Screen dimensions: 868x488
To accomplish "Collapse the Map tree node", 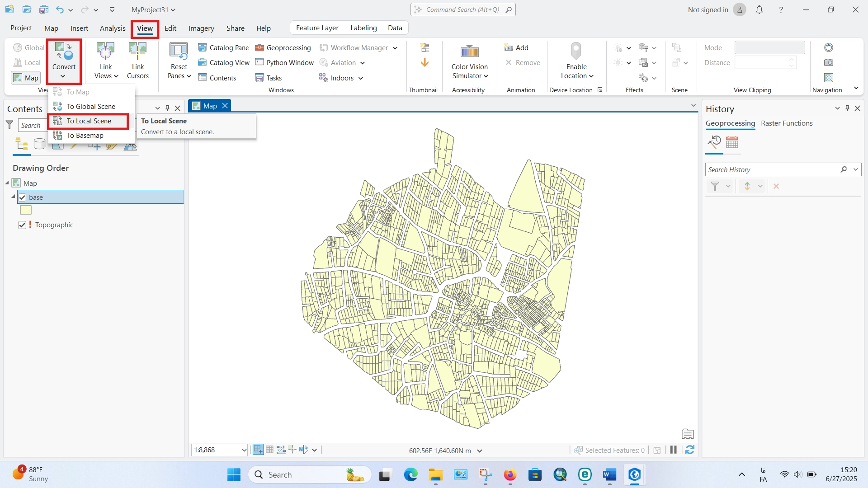I will [7, 183].
